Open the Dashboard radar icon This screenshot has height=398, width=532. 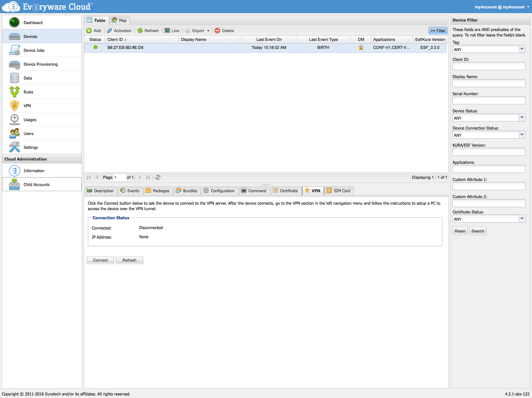15,22
